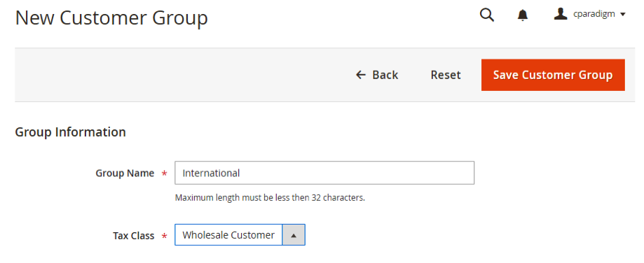Open the Wholesale Customer tax class dropdown
The width and height of the screenshot is (644, 263).
coord(240,235)
